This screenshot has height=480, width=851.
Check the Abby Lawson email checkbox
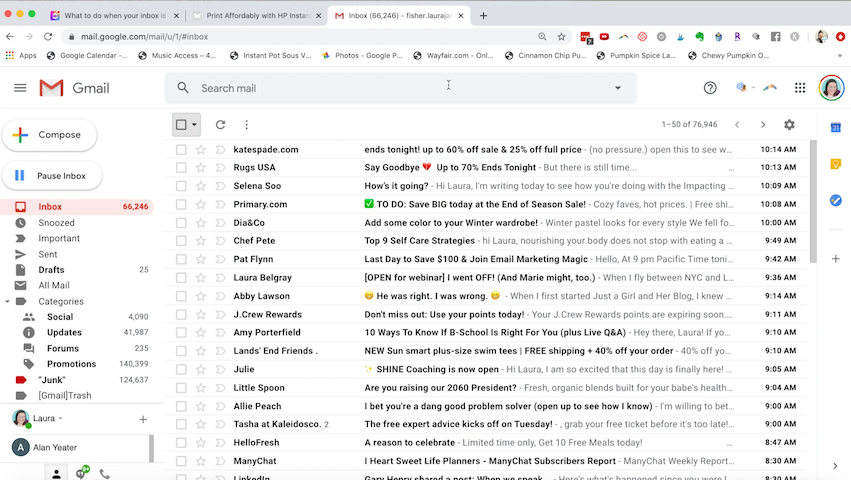(181, 296)
